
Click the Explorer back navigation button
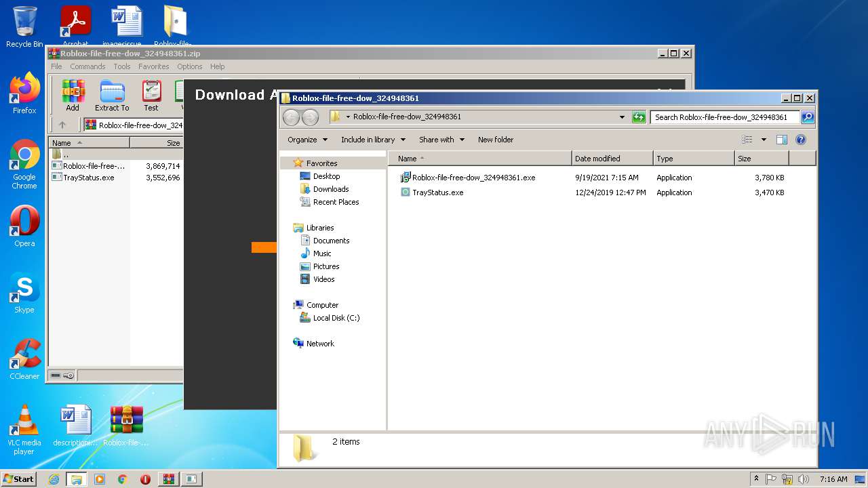291,117
